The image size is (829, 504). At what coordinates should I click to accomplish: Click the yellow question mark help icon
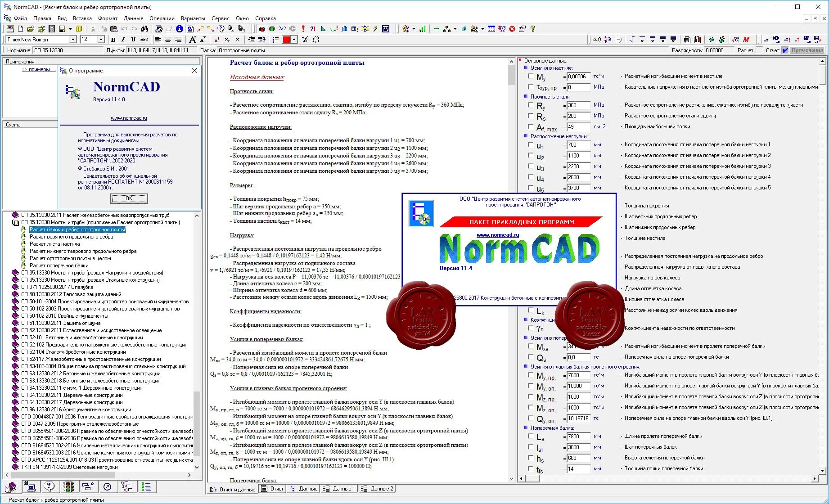coord(533,29)
